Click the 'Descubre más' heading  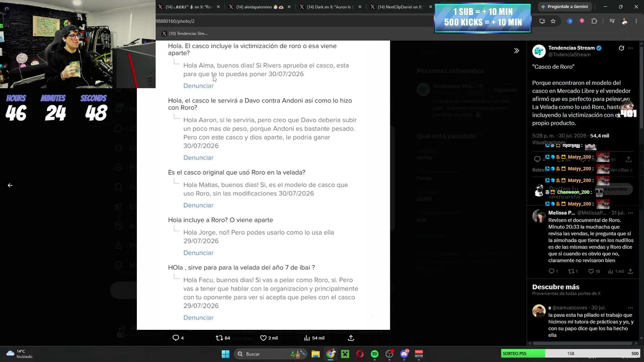[x=555, y=287]
